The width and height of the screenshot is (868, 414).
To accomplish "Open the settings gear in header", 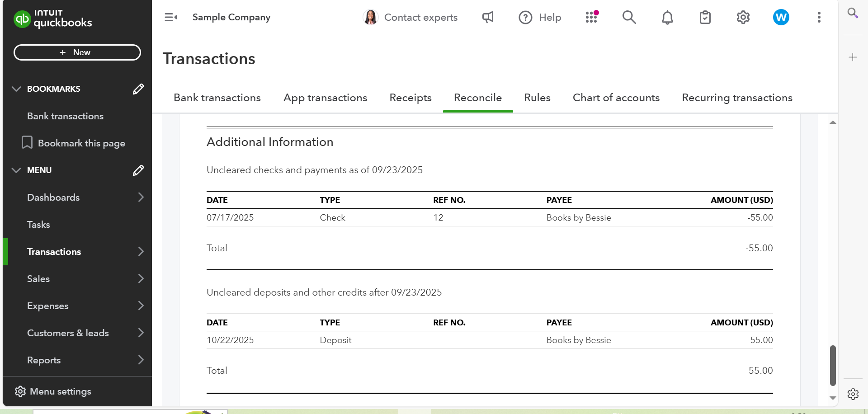I will coord(743,17).
